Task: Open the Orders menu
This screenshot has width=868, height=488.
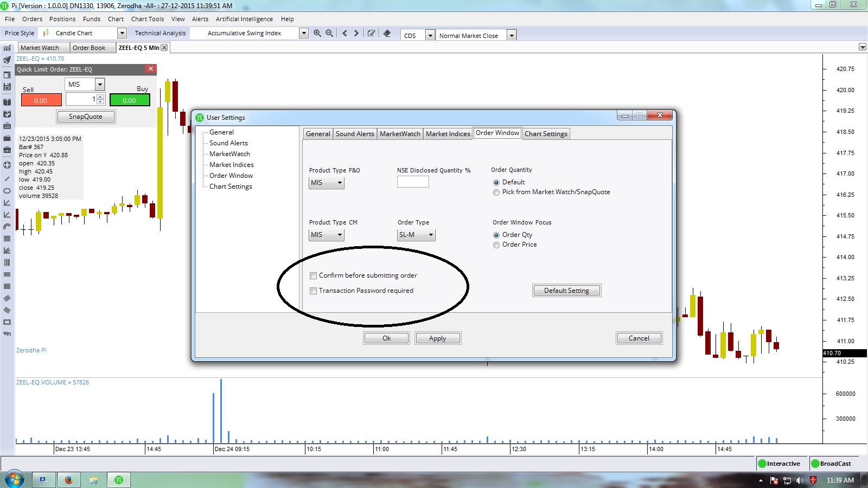Action: click(32, 19)
